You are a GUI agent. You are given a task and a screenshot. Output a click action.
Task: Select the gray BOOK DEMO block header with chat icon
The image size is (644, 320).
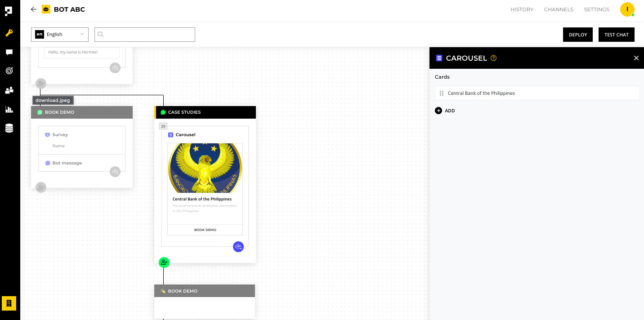82,112
